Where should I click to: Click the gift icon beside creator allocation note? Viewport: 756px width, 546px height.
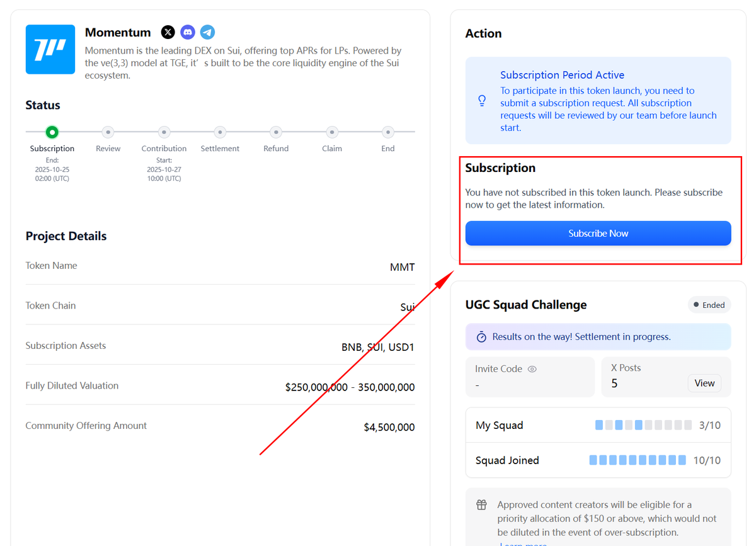481,505
